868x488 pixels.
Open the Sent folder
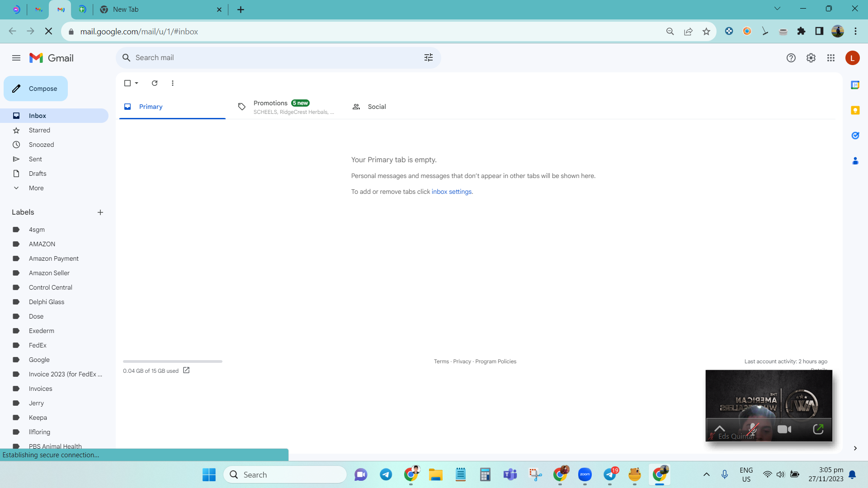(54, 159)
